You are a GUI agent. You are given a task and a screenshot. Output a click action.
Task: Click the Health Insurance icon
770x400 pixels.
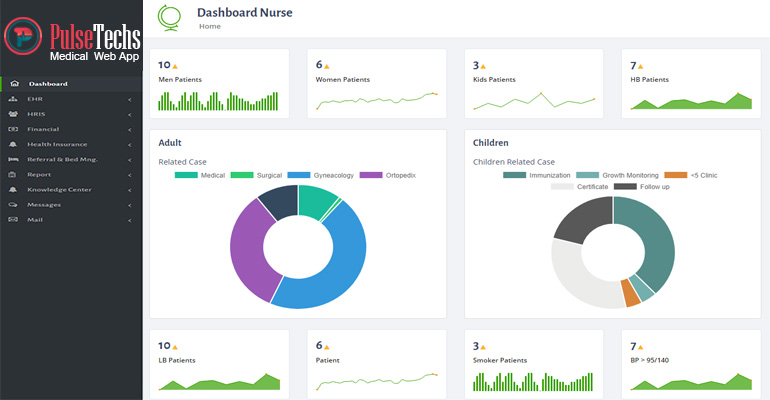[x=13, y=144]
